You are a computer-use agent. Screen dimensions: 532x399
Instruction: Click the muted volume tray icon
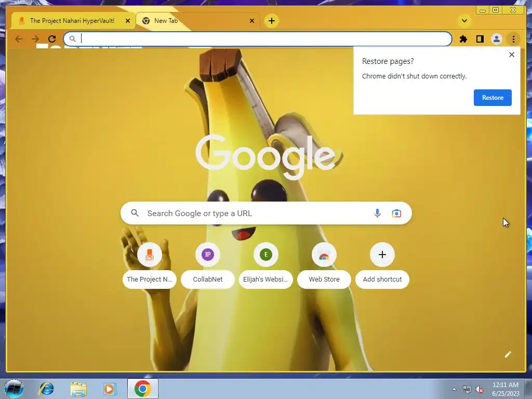[x=480, y=389]
